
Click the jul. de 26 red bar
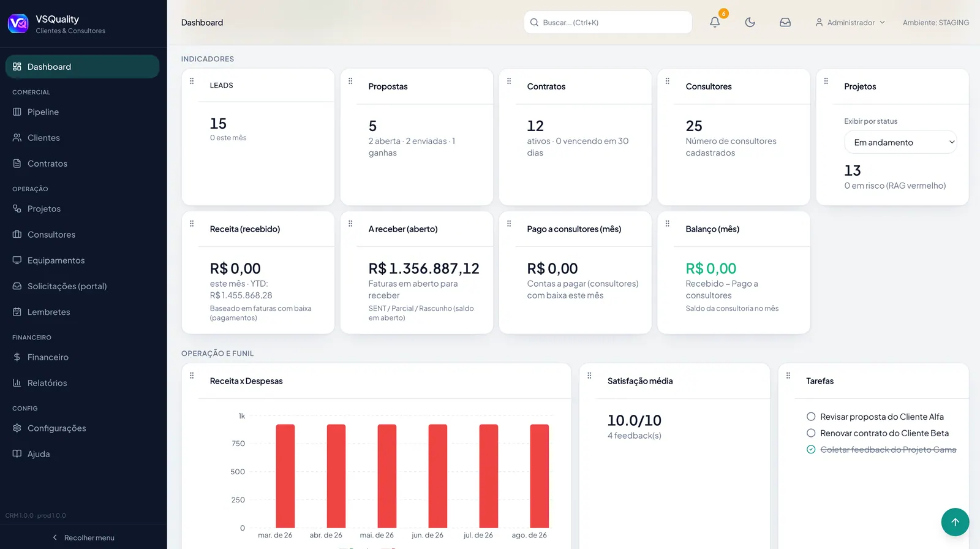click(489, 476)
